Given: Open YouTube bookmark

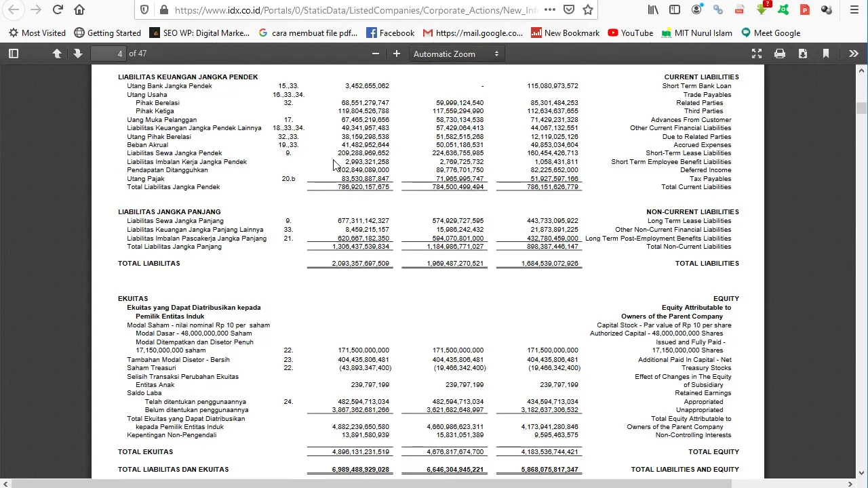Looking at the screenshot, I should click(631, 33).
